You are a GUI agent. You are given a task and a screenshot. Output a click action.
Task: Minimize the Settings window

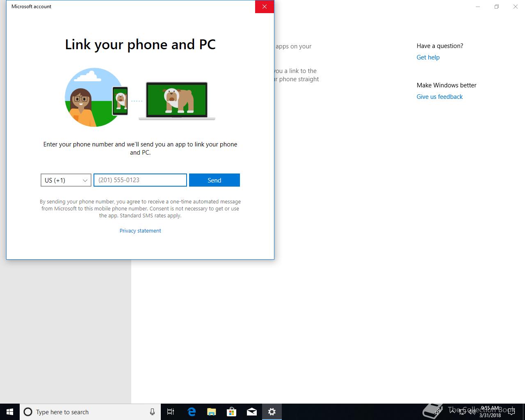pos(478,7)
